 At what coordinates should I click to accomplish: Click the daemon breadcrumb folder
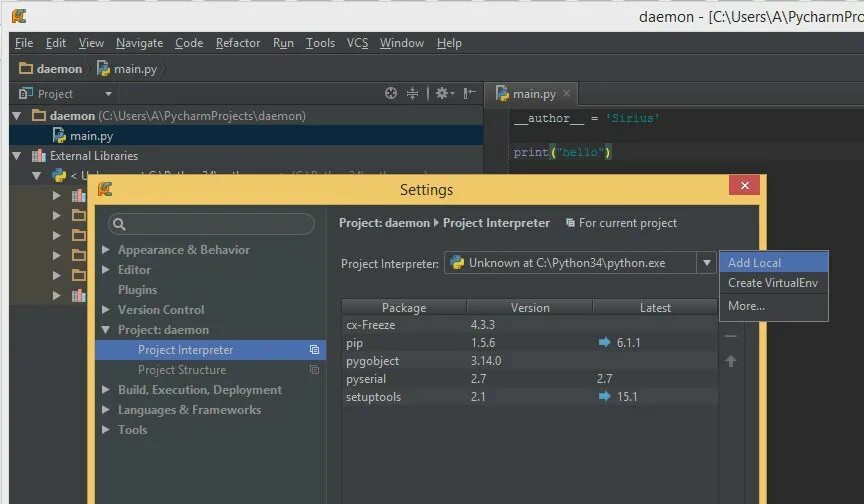tap(50, 69)
